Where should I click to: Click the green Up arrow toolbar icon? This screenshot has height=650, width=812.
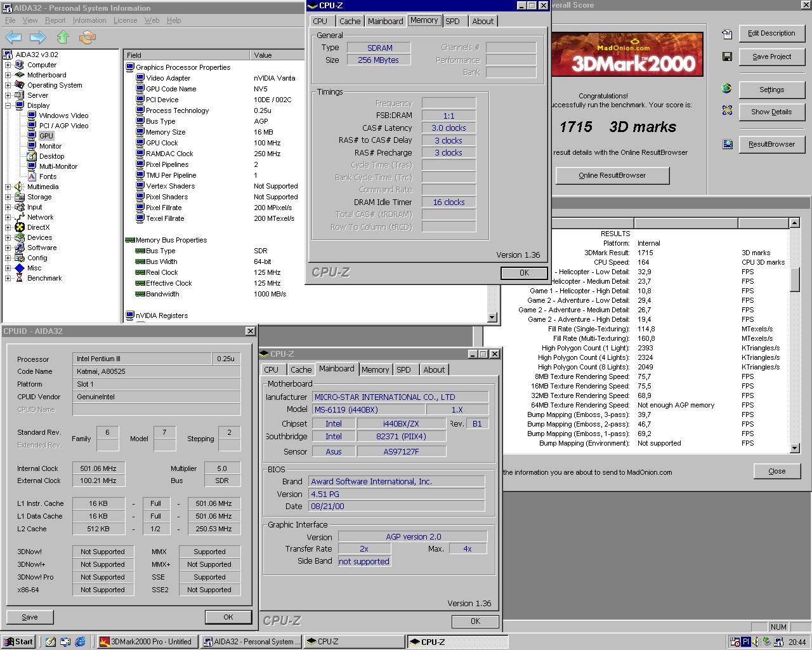pyautogui.click(x=62, y=37)
